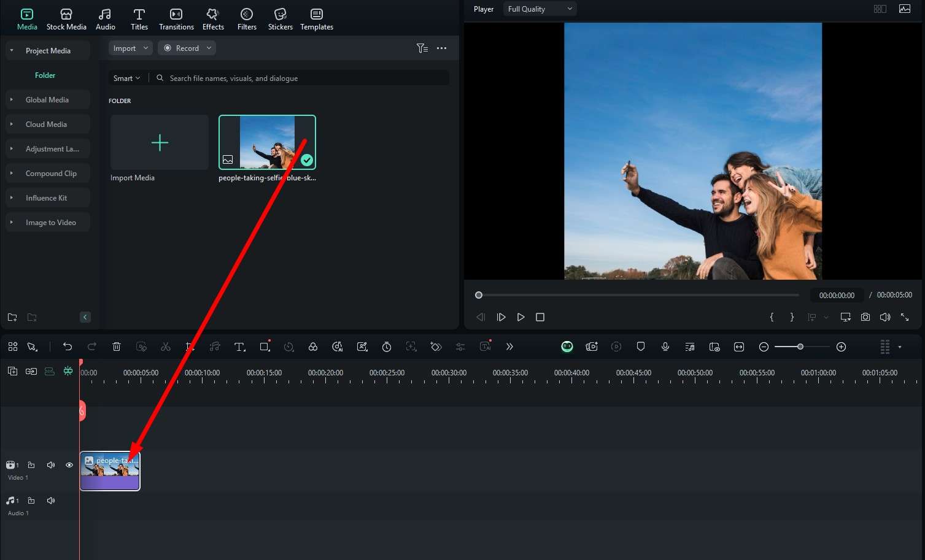Toggle the Video 1 track lock
This screenshot has width=925, height=560.
(31, 465)
